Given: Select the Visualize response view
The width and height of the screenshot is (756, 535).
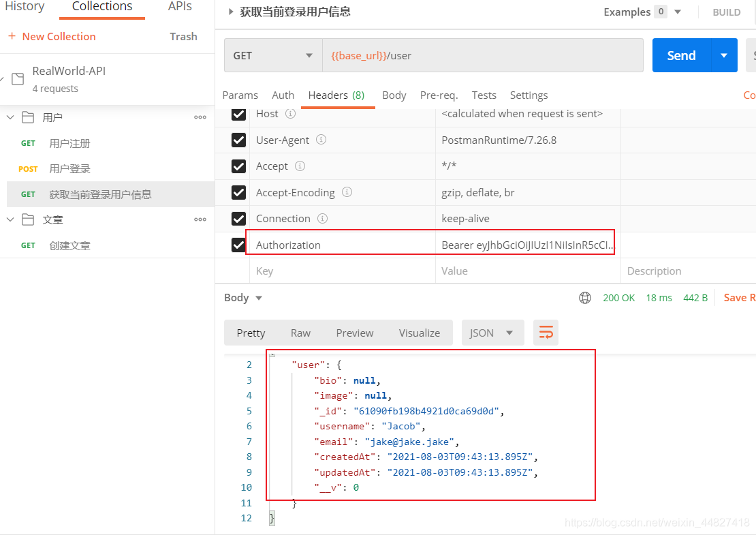Looking at the screenshot, I should click(420, 333).
